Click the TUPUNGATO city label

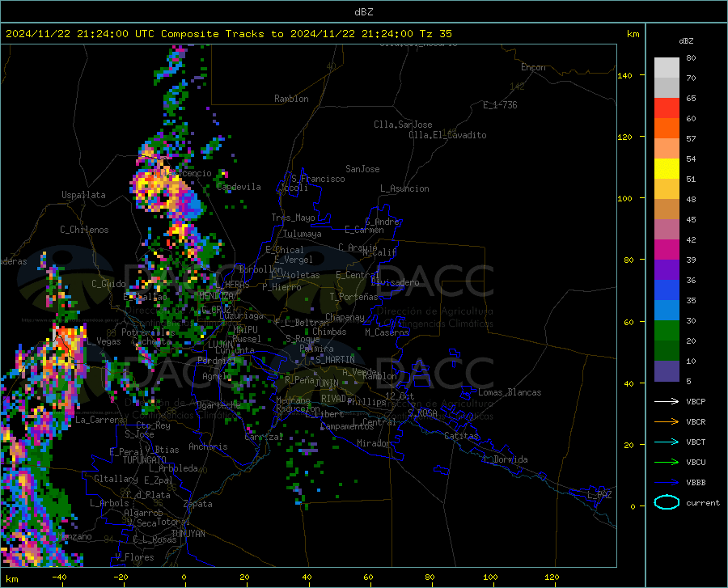[145, 460]
